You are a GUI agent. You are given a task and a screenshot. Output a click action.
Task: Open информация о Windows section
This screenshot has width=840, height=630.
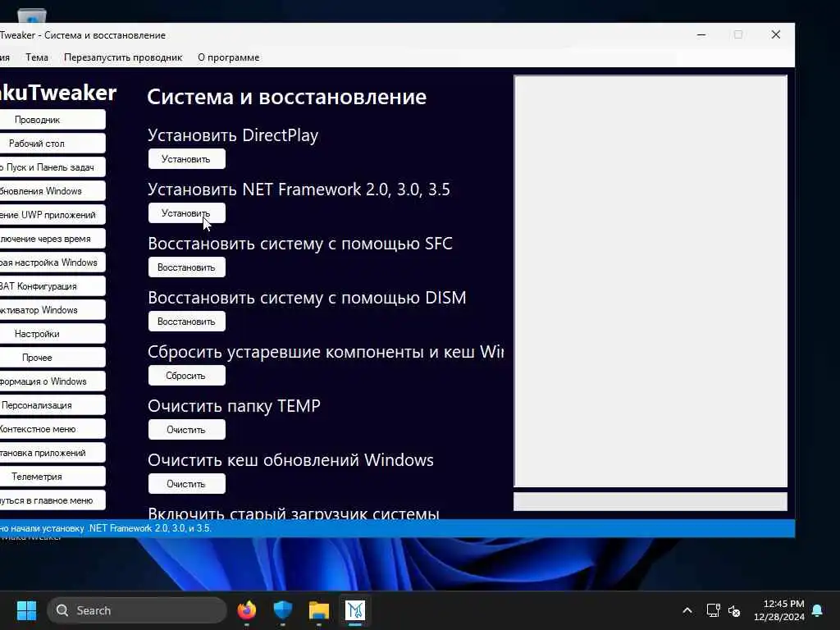[x=52, y=381]
